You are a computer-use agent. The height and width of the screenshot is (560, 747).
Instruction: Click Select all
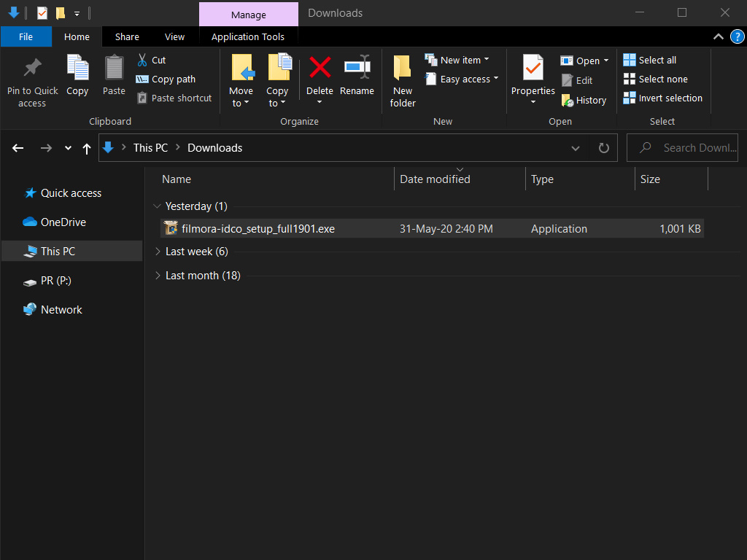click(x=650, y=60)
